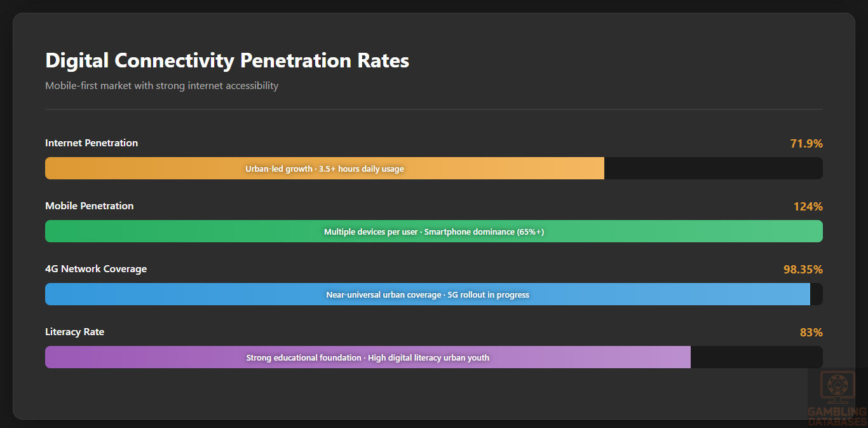Viewport: 868px width, 428px height.
Task: Click the 124% mobile penetration value
Action: click(x=808, y=207)
